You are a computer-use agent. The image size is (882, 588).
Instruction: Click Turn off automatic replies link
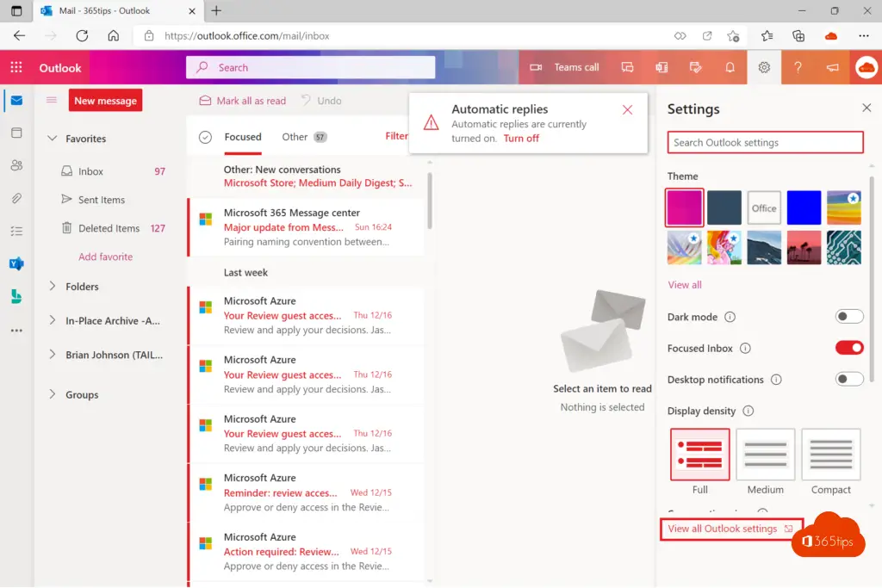(521, 139)
